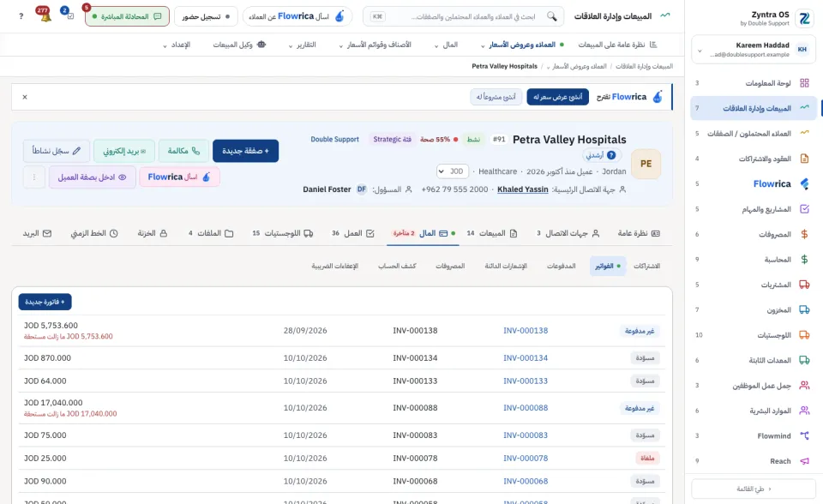Image resolution: width=823 pixels, height=504 pixels.
Task: Expand the التقارير menu
Action: click(303, 45)
